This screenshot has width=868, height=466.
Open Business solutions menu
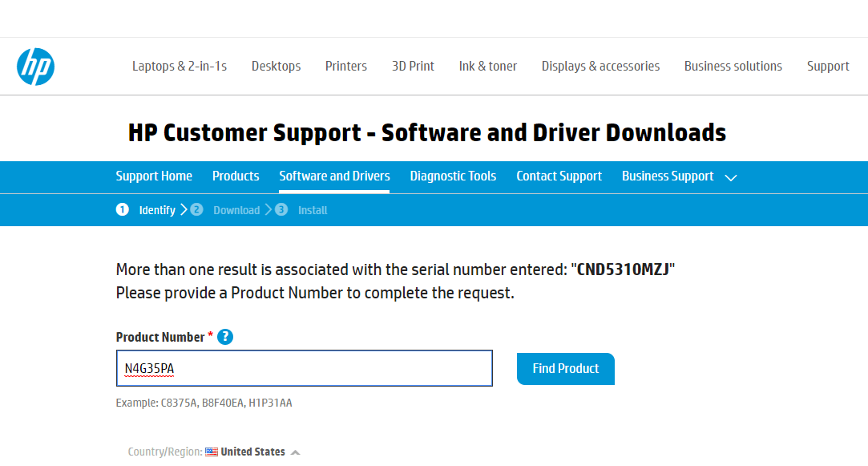tap(733, 66)
